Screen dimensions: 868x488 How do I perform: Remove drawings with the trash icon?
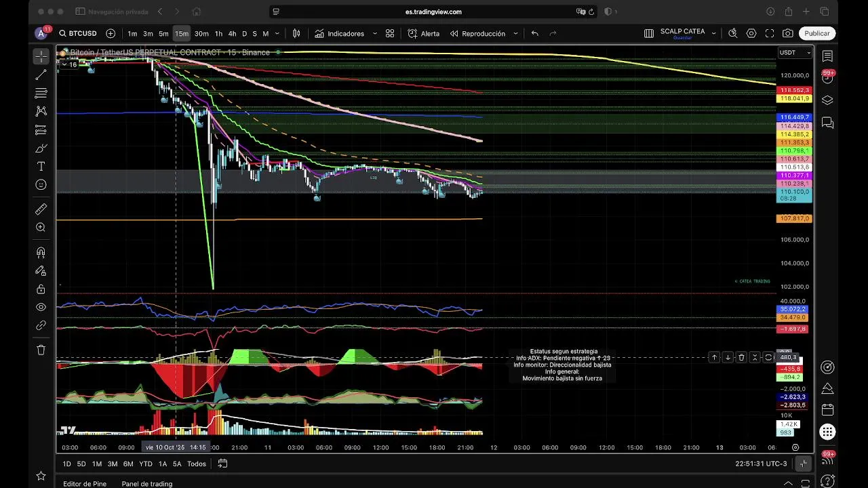[41, 350]
